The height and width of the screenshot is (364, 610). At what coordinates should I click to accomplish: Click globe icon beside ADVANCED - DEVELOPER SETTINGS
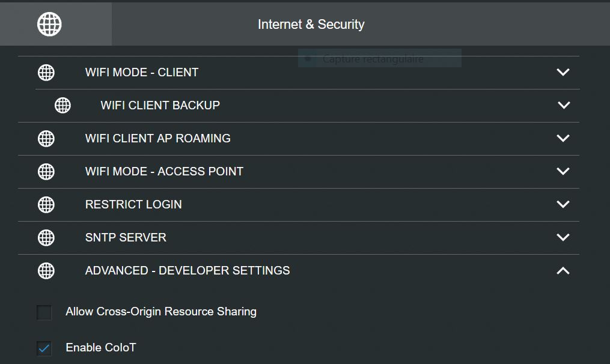[46, 271]
